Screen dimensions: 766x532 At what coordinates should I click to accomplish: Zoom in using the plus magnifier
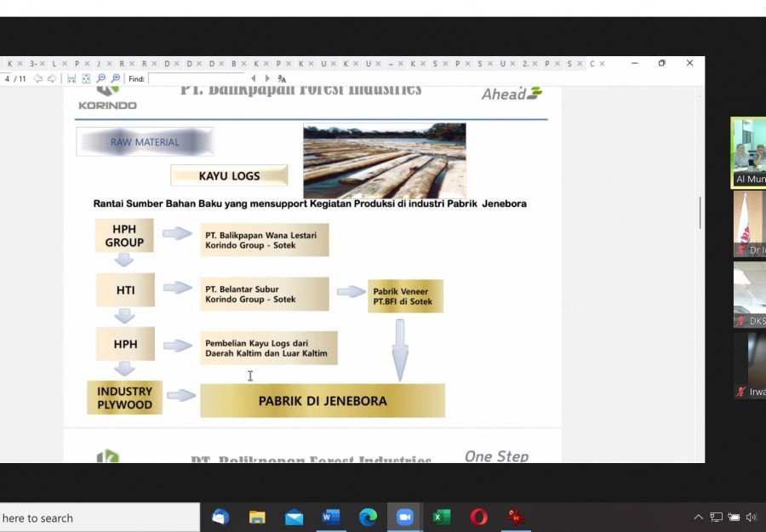[116, 78]
